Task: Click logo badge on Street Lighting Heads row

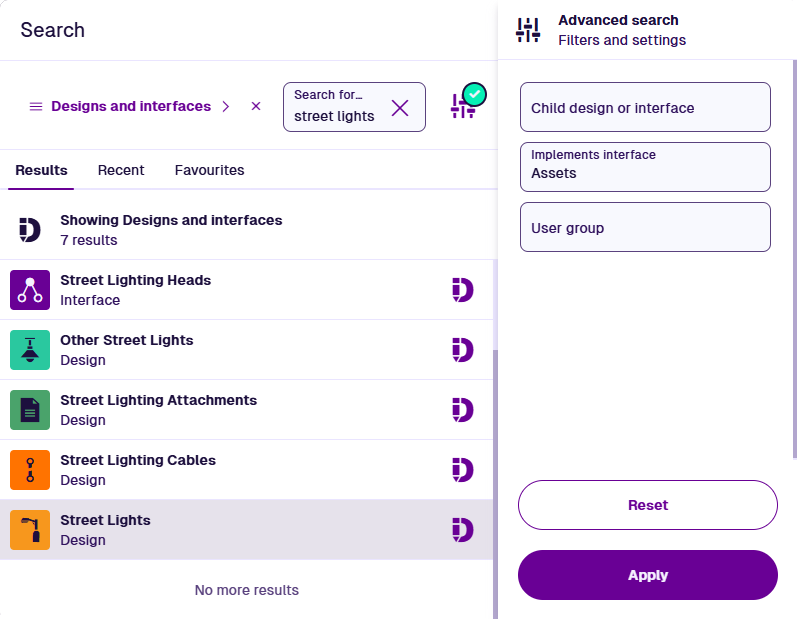Action: [x=462, y=290]
